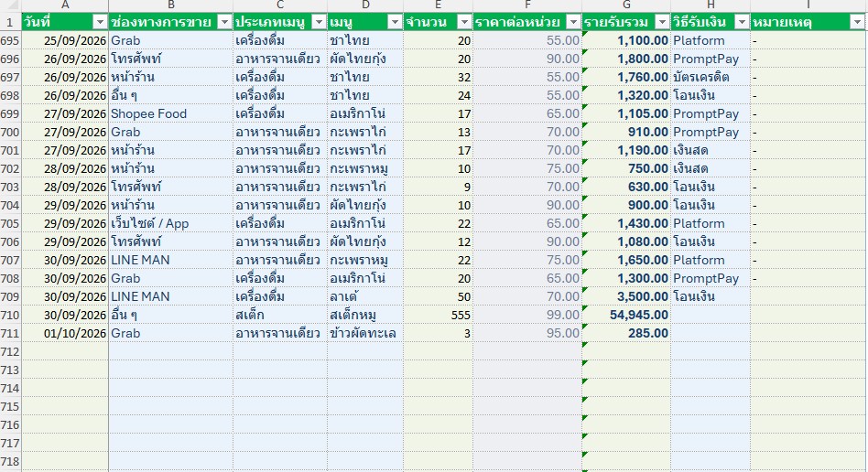This screenshot has height=472, width=868.
Task: Select column C header
Action: [x=280, y=5]
